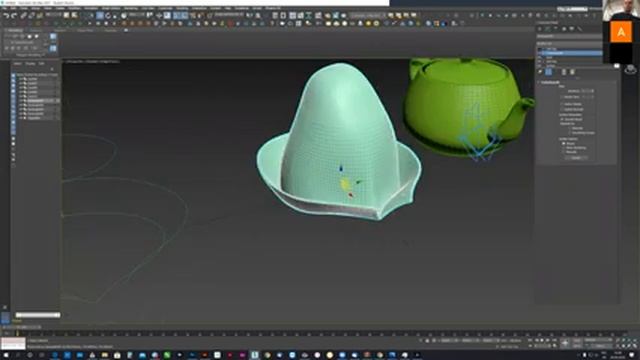Click the Scene Explorer horizontal scrollbar

click(x=38, y=315)
